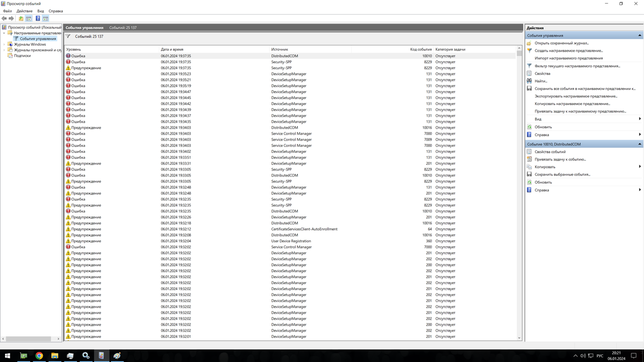Select События управления in the tree

pyautogui.click(x=38, y=39)
